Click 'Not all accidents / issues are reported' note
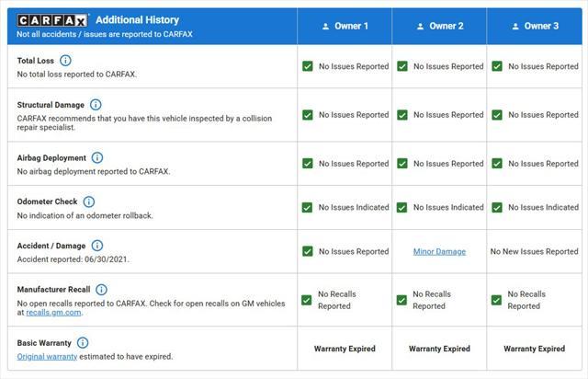588x379 pixels. (x=105, y=34)
